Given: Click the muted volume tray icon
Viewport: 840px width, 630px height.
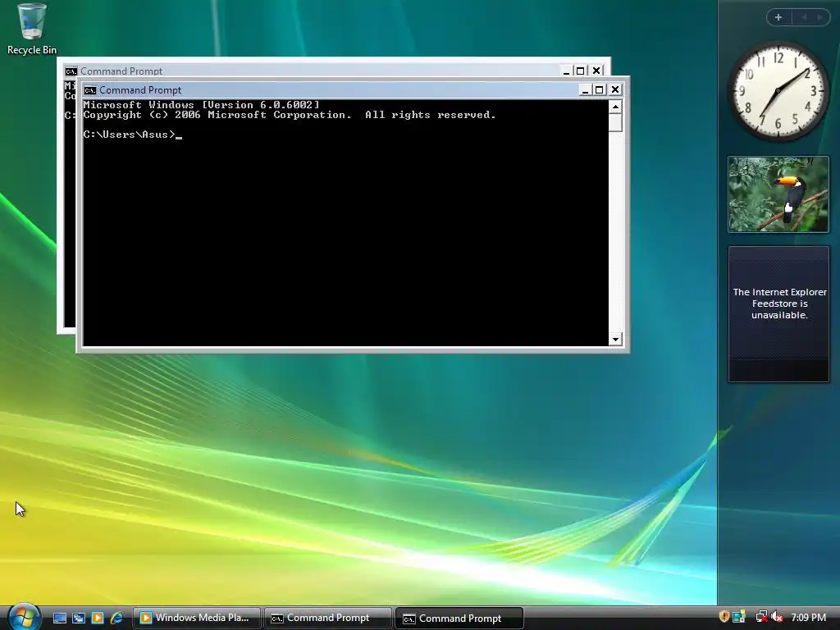Looking at the screenshot, I should [777, 617].
